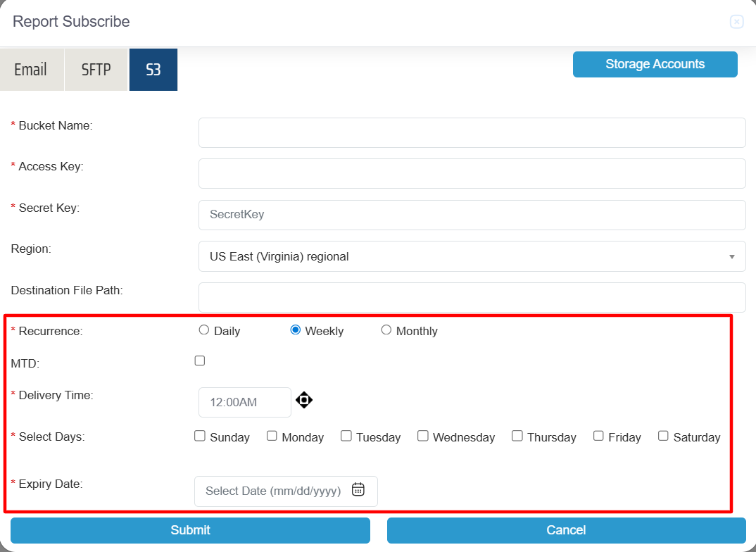Focus the Bucket Name field
The height and width of the screenshot is (552, 756).
click(x=472, y=132)
